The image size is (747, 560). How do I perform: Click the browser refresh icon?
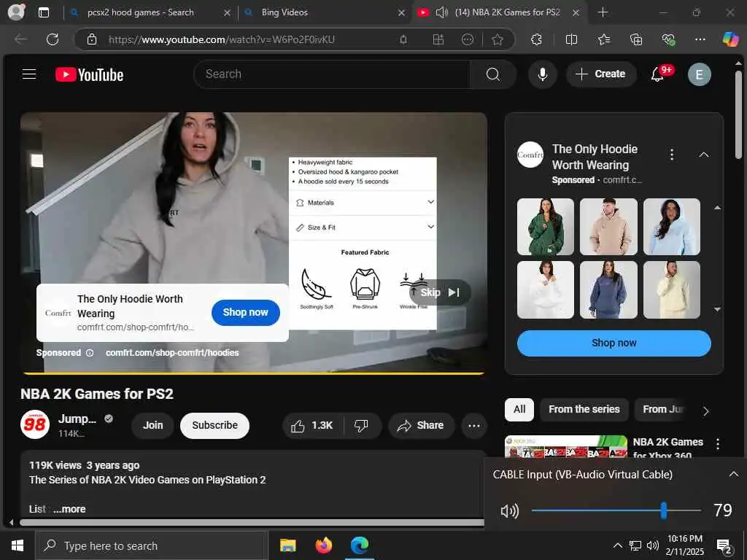point(53,39)
